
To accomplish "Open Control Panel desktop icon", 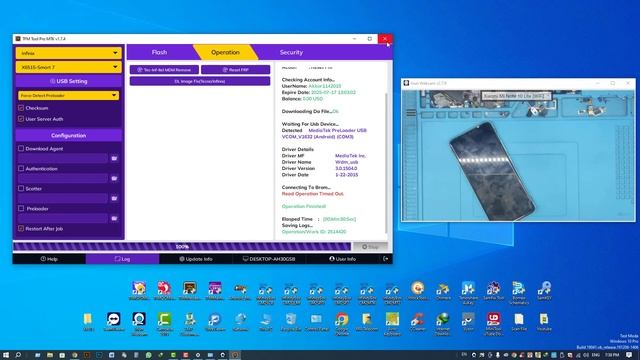I will point(316,322).
